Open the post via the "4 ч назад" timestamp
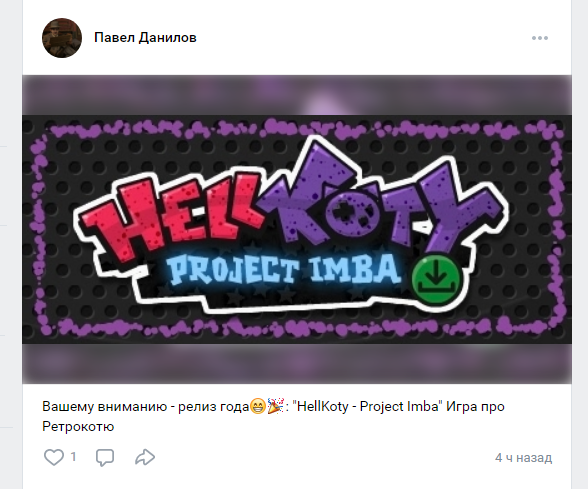 coord(523,458)
